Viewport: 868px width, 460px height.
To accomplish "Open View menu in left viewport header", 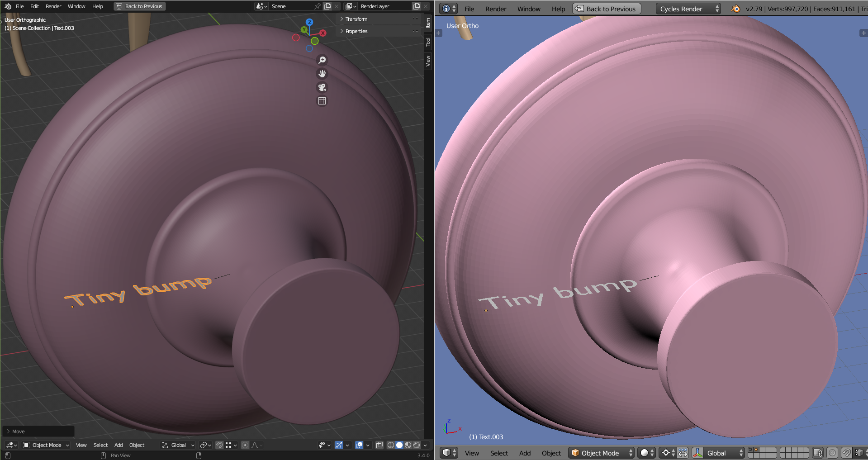I will [81, 445].
